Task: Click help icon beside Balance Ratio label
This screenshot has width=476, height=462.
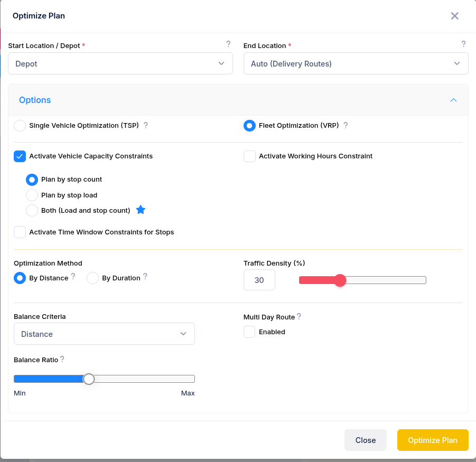Action: (x=62, y=360)
